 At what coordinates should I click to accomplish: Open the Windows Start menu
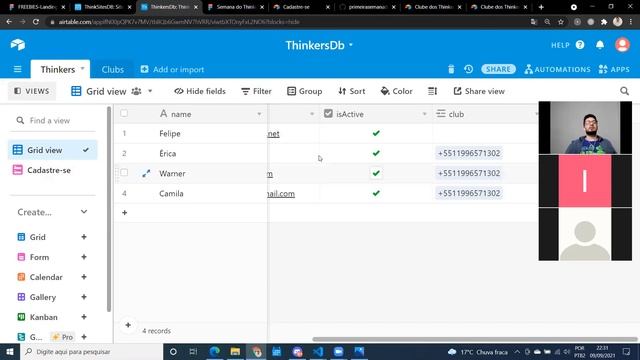[10, 351]
